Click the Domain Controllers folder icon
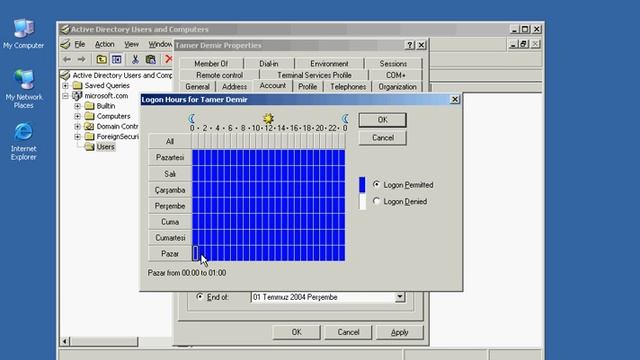Screen dimensions: 640x360 pyautogui.click(x=89, y=126)
